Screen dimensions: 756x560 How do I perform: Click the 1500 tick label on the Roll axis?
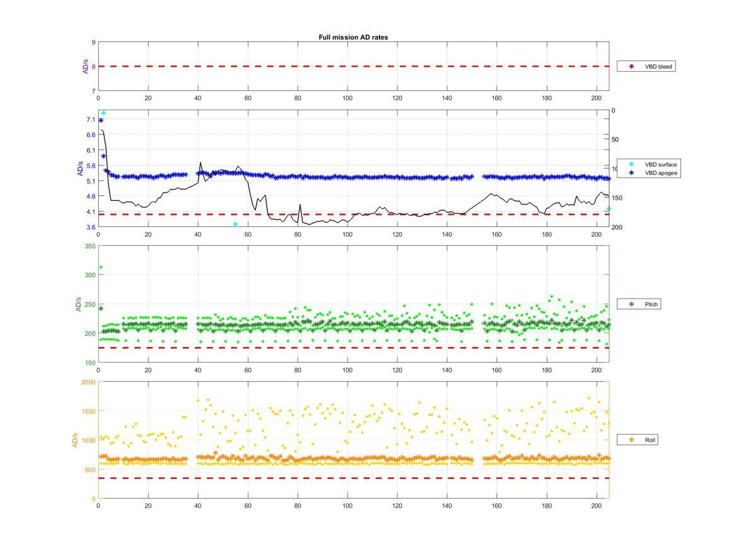click(88, 411)
